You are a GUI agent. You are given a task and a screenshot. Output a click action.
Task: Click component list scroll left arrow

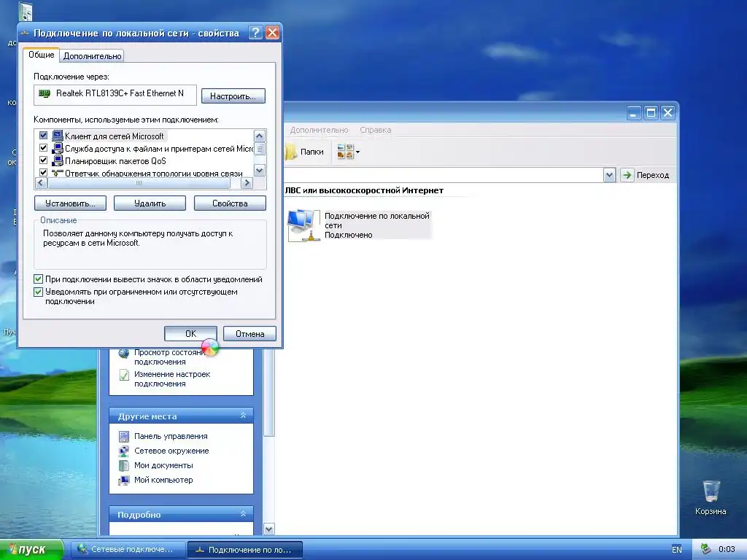pos(41,183)
